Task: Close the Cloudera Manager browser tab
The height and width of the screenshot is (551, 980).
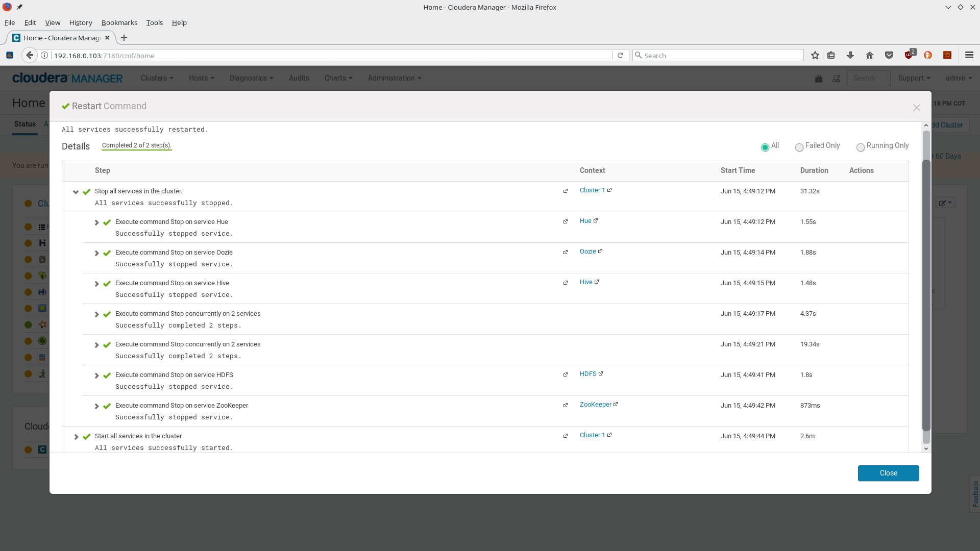Action: [107, 38]
